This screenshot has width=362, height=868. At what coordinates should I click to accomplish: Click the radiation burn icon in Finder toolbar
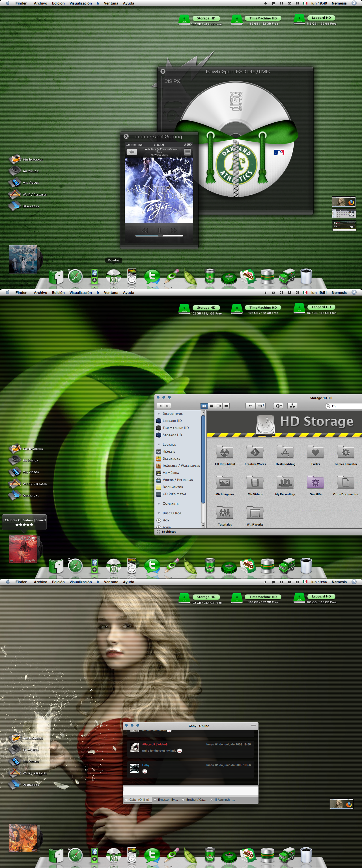pos(292,406)
